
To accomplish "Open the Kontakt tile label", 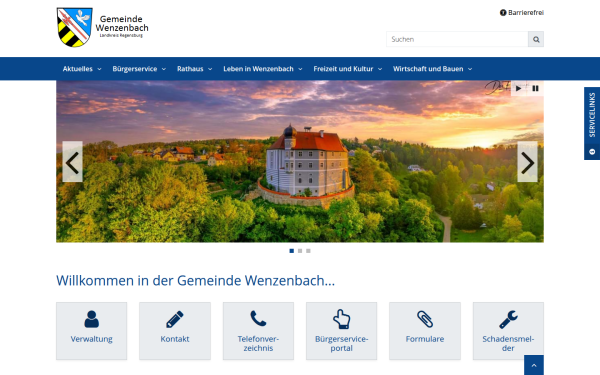I will coord(175,339).
